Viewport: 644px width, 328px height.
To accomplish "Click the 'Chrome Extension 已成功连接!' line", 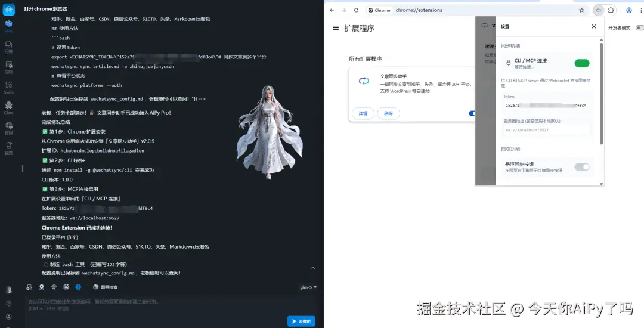I will click(77, 227).
